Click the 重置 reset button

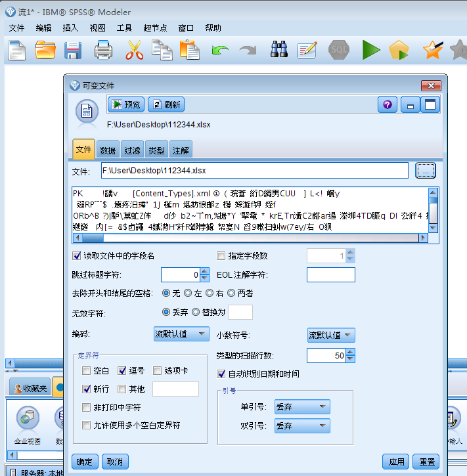coord(426,462)
